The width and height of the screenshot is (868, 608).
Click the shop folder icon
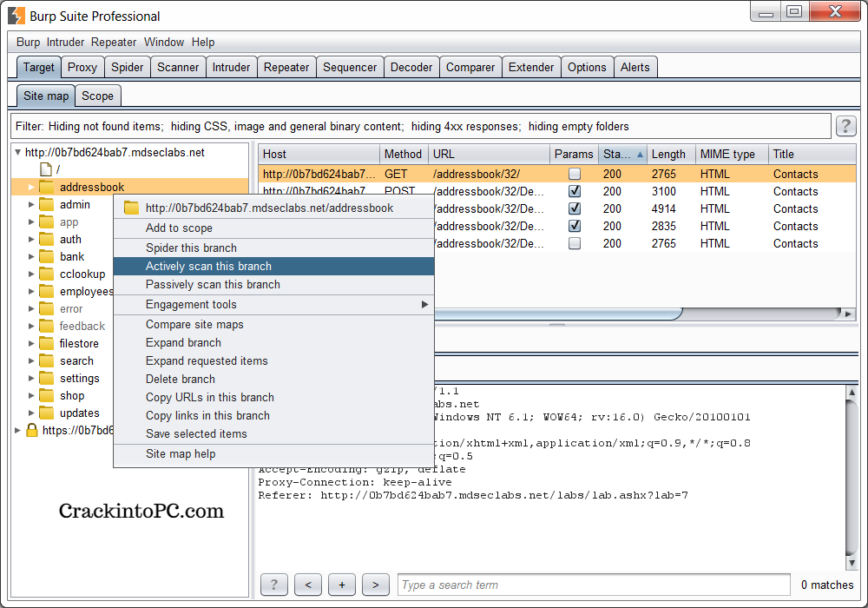coord(47,395)
